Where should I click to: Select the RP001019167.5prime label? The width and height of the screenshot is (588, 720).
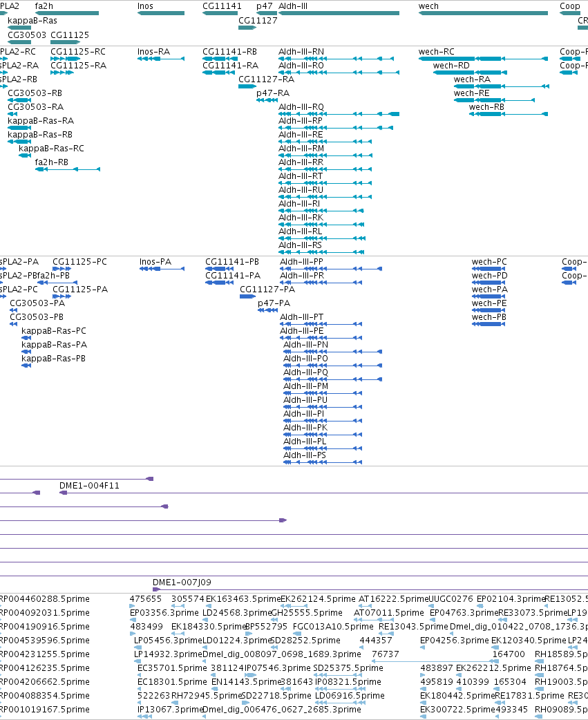tap(44, 709)
